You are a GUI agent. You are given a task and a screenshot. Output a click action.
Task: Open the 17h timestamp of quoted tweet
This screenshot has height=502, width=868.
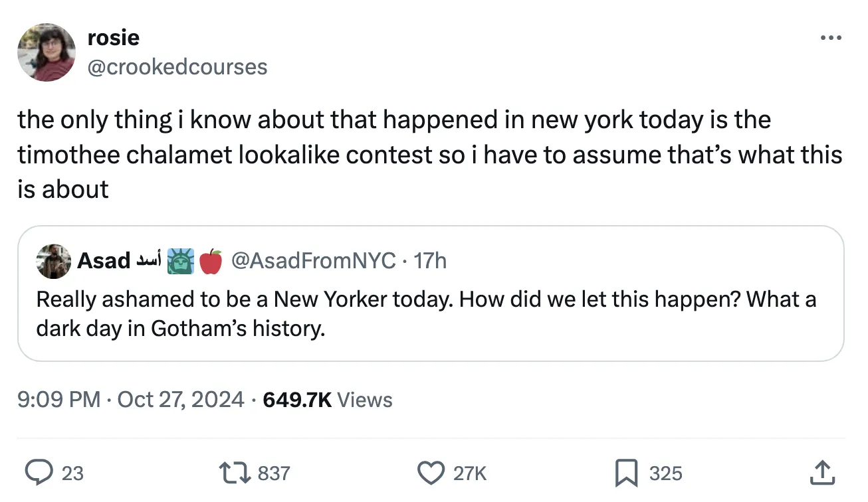pyautogui.click(x=430, y=261)
